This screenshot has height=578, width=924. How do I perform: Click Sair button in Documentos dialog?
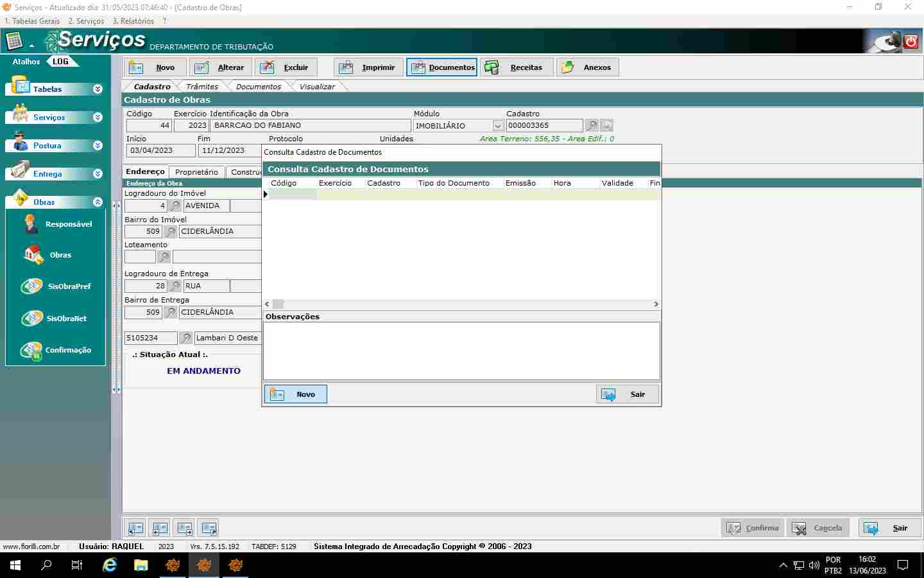click(x=627, y=394)
